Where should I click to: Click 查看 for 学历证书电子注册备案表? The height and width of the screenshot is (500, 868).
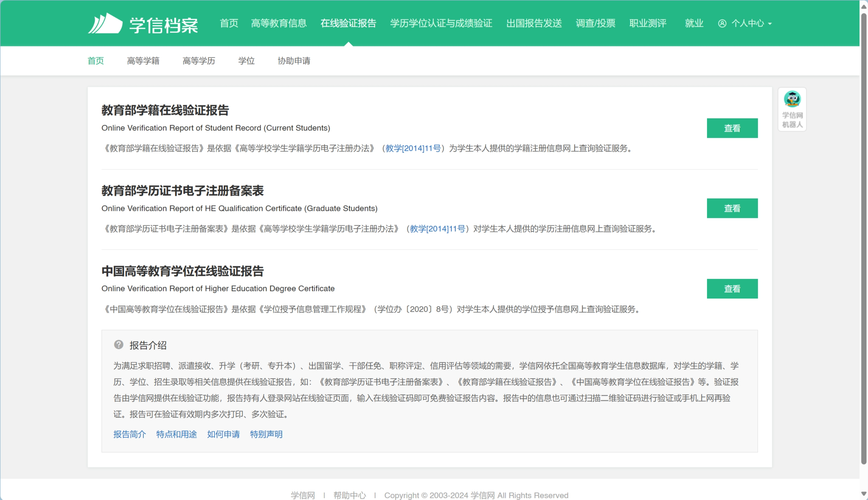tap(732, 208)
